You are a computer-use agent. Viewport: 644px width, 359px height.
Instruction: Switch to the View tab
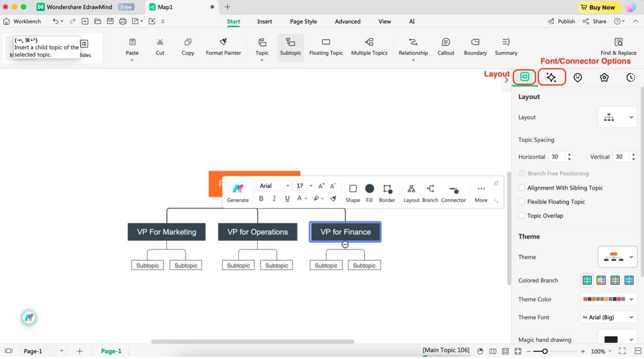pos(385,21)
